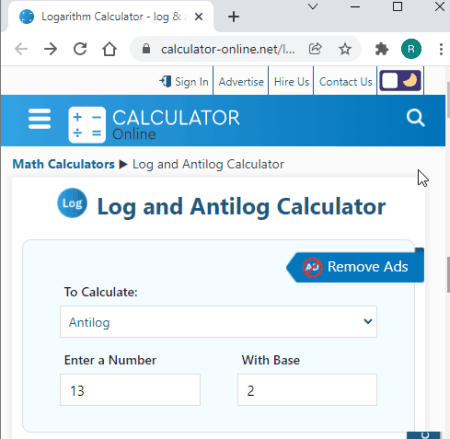Click the With Base input field
The image size is (450, 439).
[x=307, y=390]
